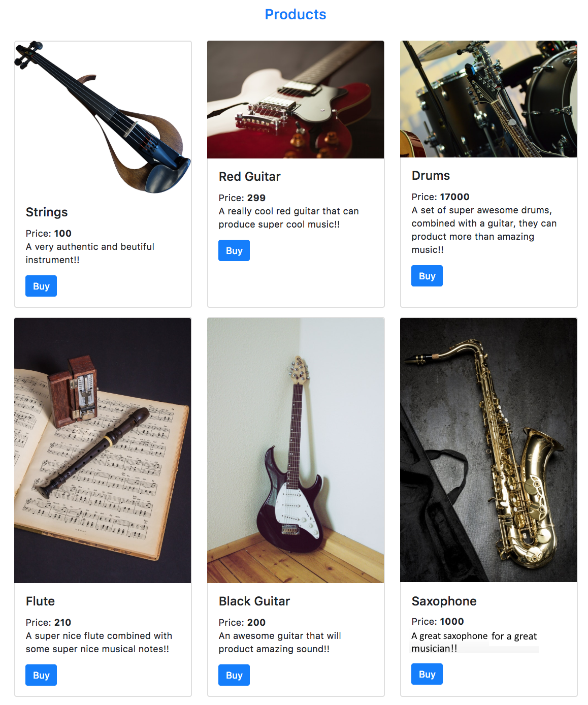This screenshot has width=588, height=705.
Task: Select the Black Guitar heading
Action: [x=254, y=601]
